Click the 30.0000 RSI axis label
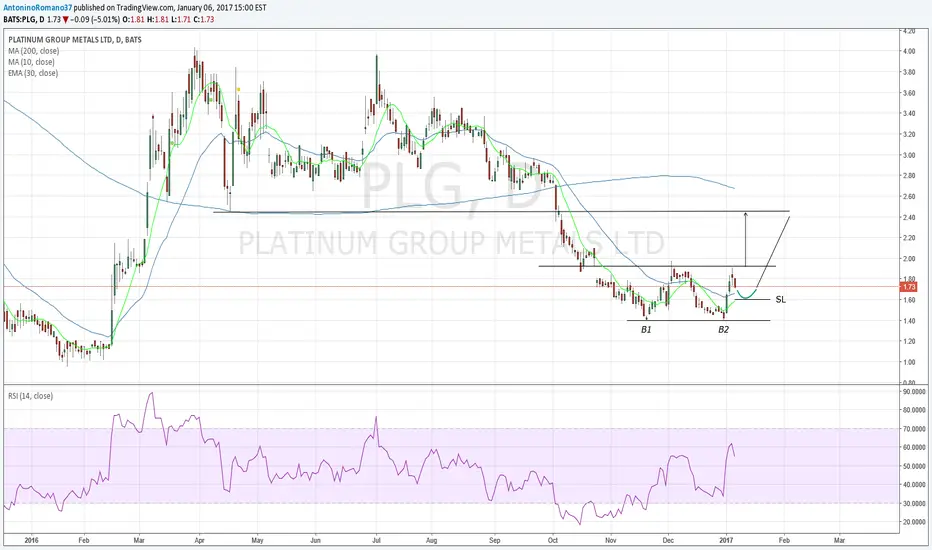The image size is (932, 550). pos(914,504)
